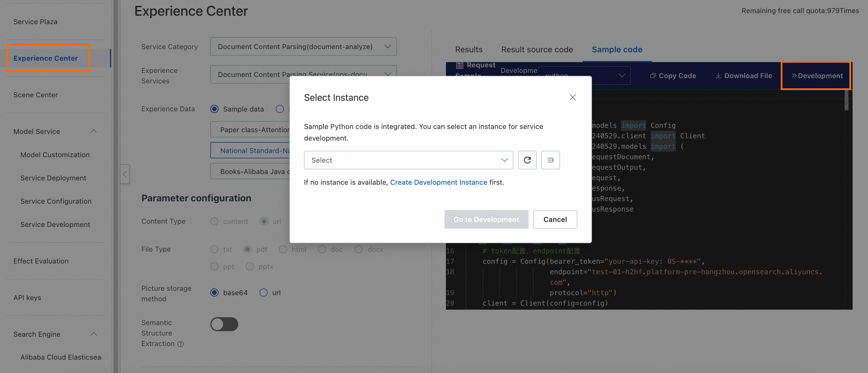Click the Cancel button in dialog
868x373 pixels.
pos(555,220)
